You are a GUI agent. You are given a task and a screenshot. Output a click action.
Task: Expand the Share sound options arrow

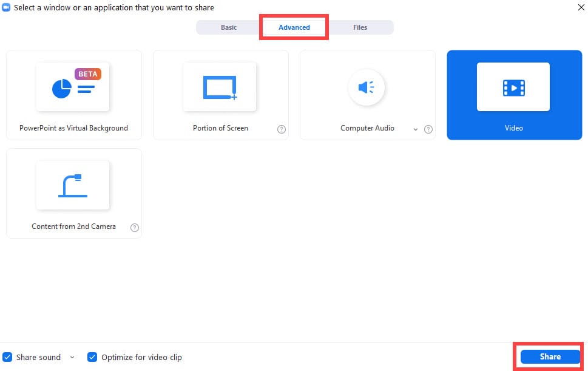point(72,357)
